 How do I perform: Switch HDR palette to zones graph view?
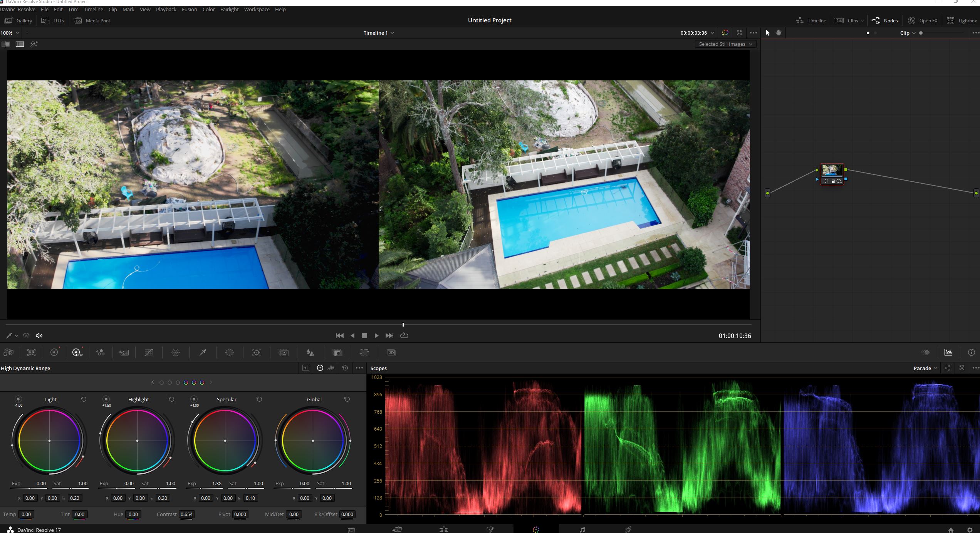331,368
